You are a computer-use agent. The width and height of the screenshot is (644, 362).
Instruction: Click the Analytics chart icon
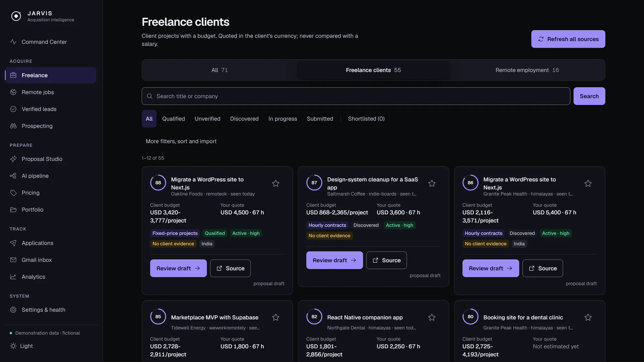(x=13, y=277)
